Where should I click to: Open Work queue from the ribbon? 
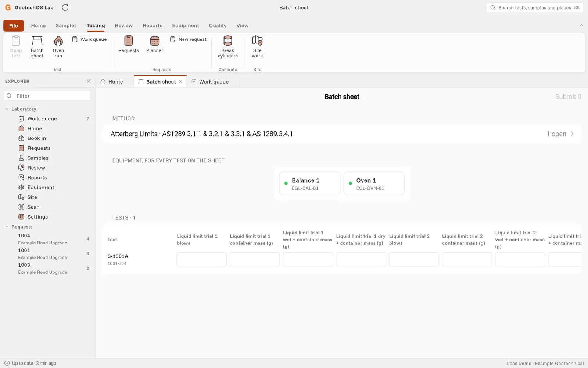pyautogui.click(x=89, y=39)
